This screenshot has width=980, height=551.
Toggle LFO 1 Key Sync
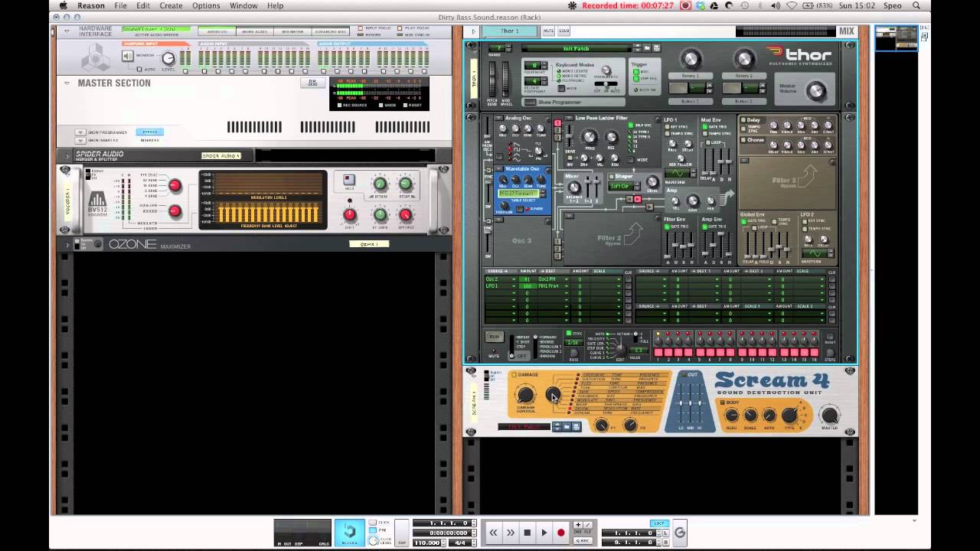(668, 127)
